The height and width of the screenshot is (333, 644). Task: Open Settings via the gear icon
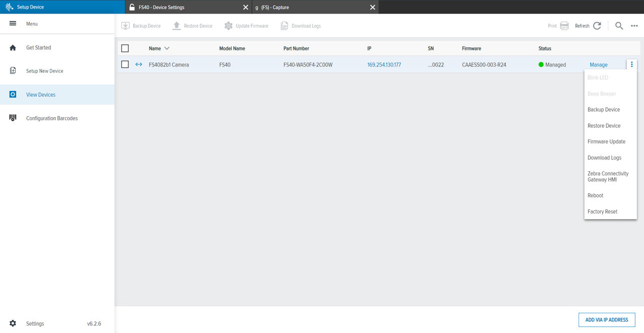pyautogui.click(x=13, y=323)
